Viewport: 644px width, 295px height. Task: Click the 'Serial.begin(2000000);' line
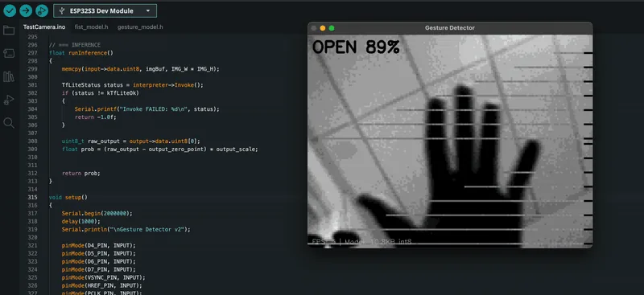click(x=97, y=213)
